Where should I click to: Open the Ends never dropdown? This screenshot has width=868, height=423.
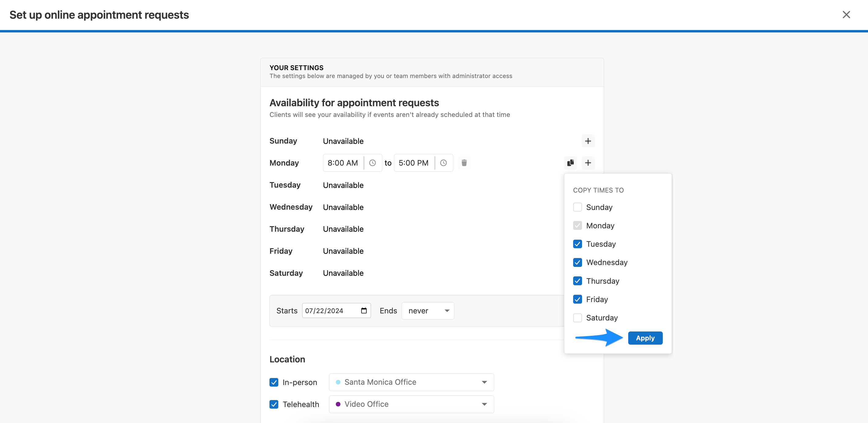(x=428, y=311)
